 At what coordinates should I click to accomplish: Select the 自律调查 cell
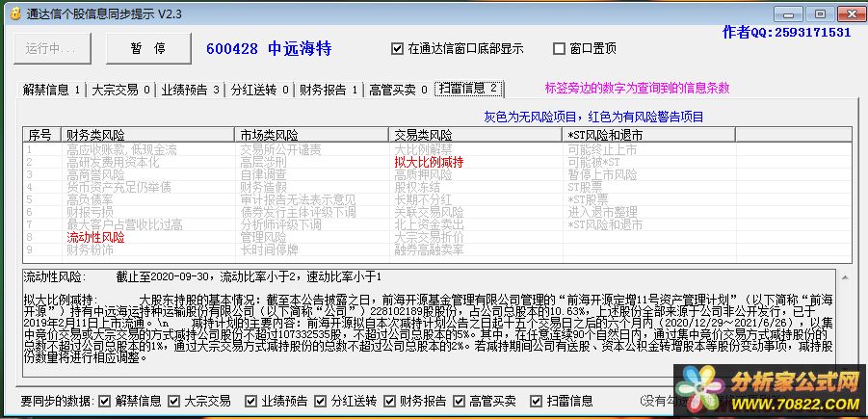point(263,175)
